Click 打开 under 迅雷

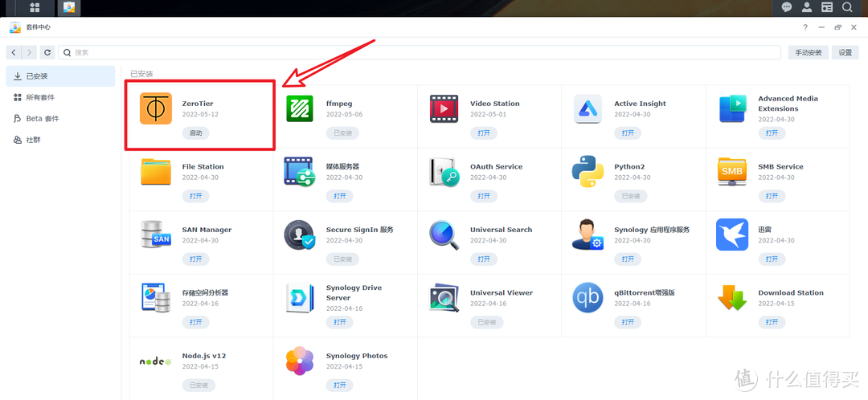point(772,259)
